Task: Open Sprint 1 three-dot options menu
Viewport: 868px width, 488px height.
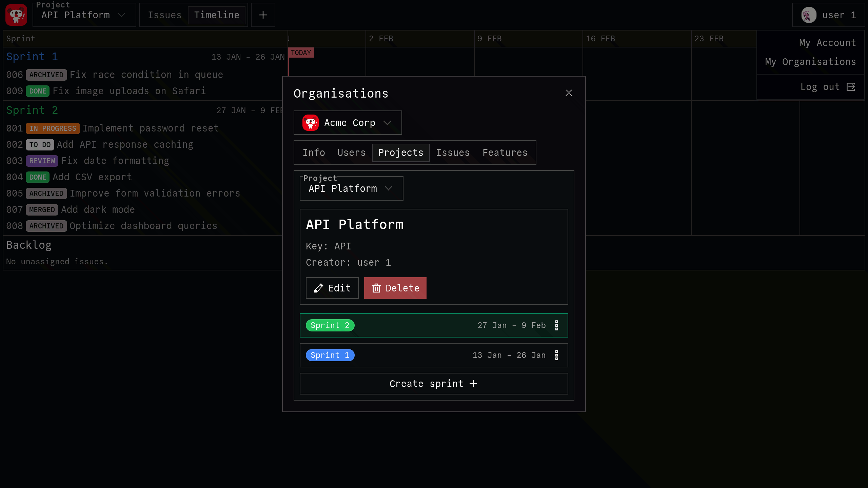Action: point(556,355)
